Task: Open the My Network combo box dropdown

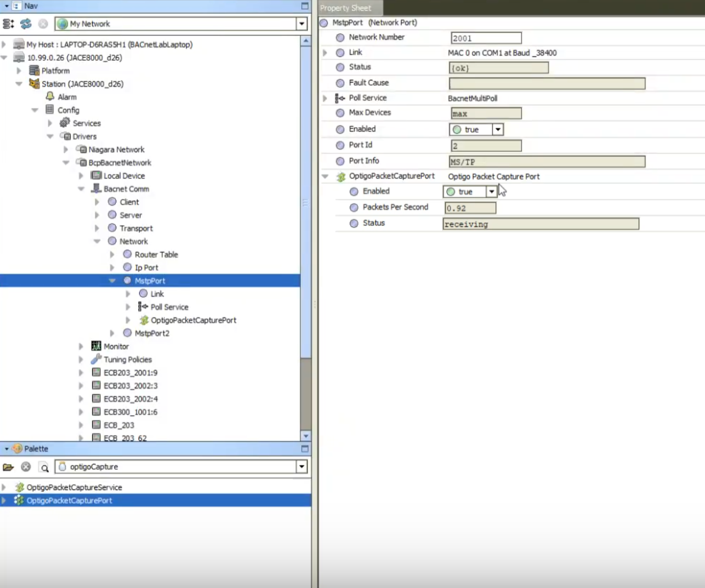Action: pyautogui.click(x=302, y=24)
